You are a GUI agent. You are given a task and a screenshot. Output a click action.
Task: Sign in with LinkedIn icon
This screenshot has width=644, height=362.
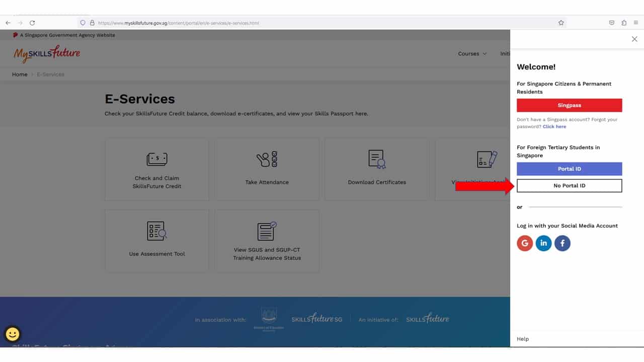click(x=543, y=243)
